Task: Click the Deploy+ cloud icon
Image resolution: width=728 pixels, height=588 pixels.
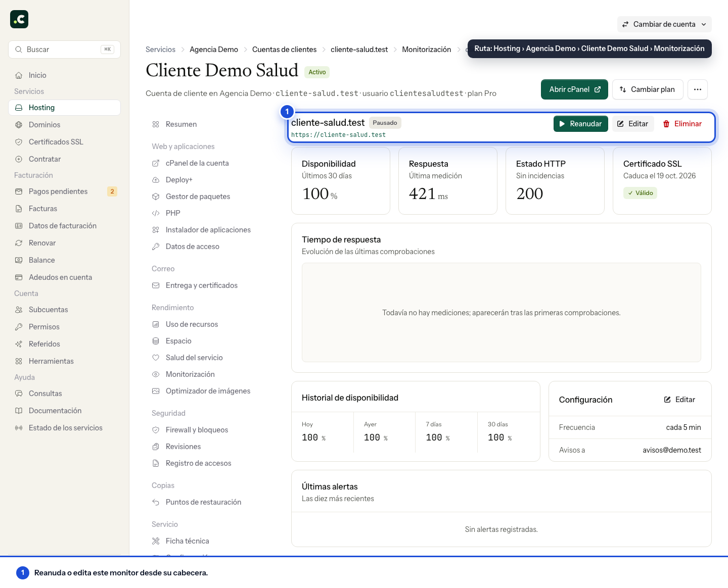Action: pyautogui.click(x=156, y=180)
